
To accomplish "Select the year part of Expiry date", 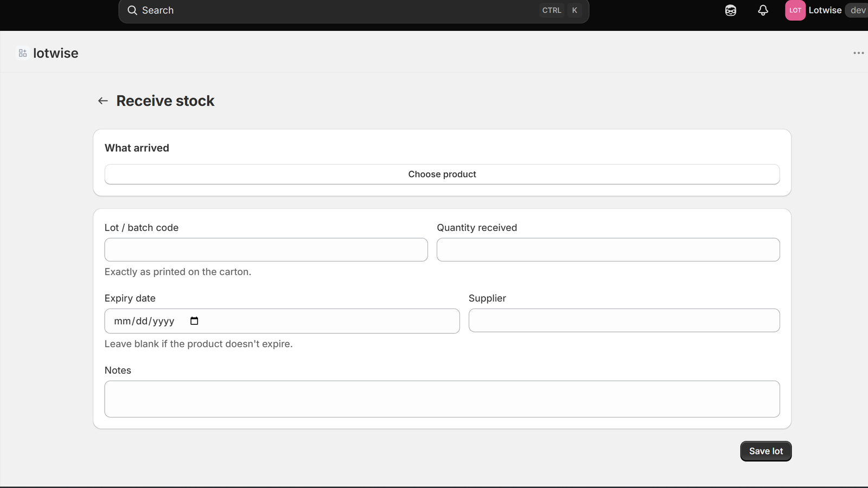I will coord(163,321).
